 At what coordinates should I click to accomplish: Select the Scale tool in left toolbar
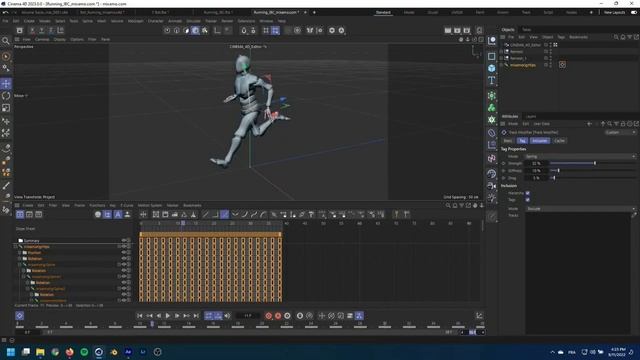pyautogui.click(x=6, y=108)
